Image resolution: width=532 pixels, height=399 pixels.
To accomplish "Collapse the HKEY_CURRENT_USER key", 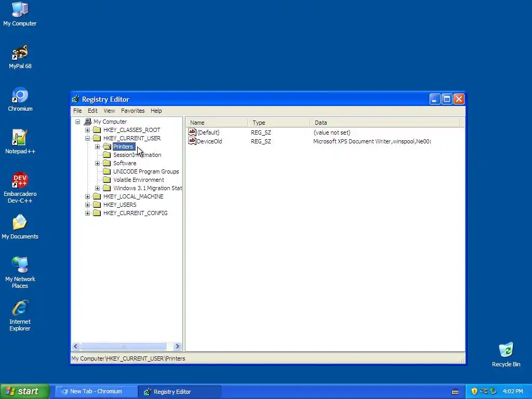I will (87, 138).
